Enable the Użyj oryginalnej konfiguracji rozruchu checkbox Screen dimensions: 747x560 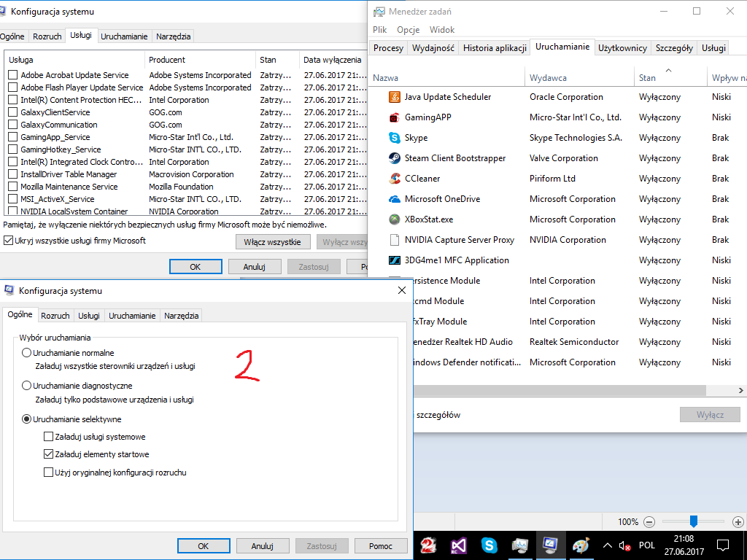pos(48,472)
